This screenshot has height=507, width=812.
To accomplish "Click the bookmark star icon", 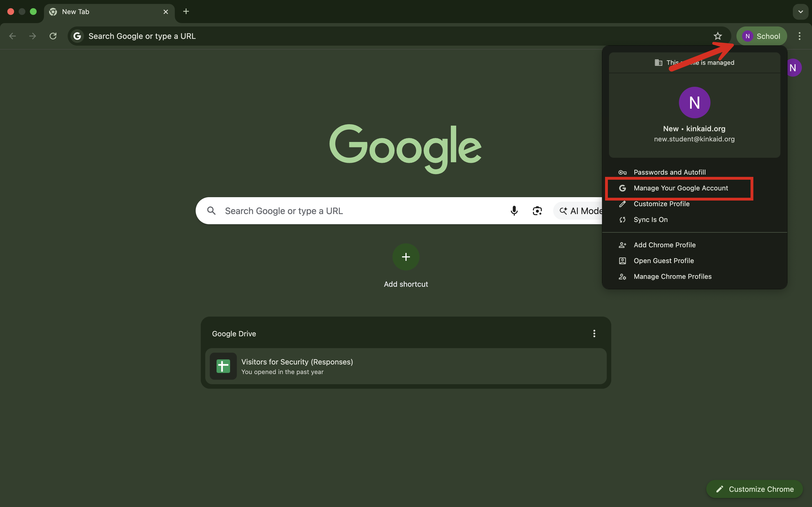I will click(x=717, y=36).
